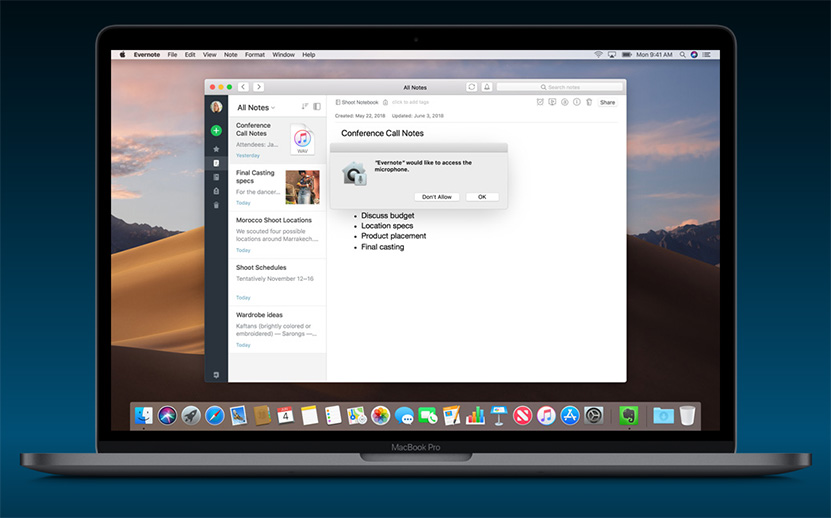Open the Evernote menu

(x=147, y=55)
